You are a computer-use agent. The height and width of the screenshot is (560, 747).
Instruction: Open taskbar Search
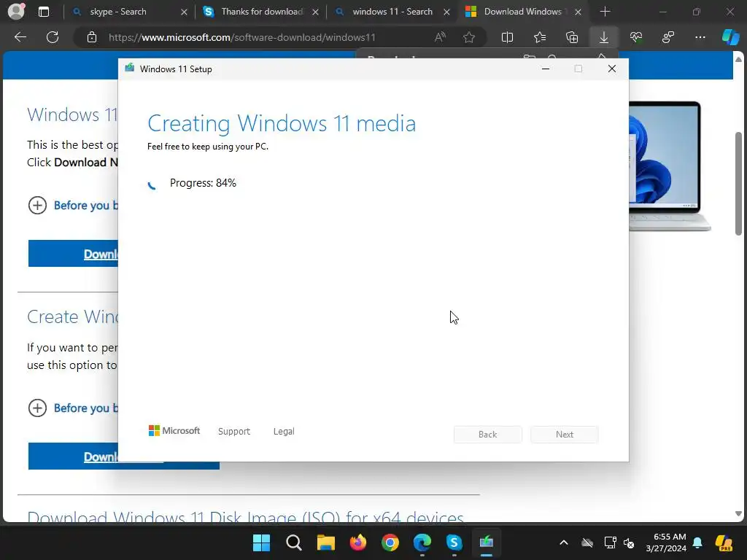click(293, 542)
